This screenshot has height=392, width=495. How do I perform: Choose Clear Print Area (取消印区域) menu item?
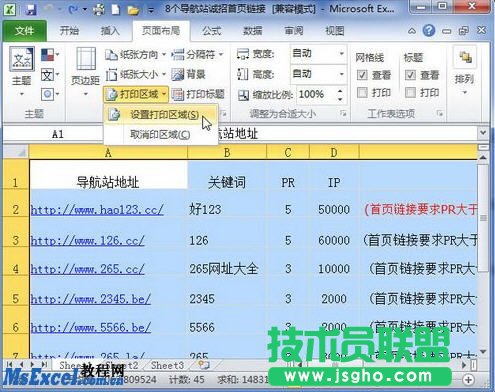click(x=161, y=135)
